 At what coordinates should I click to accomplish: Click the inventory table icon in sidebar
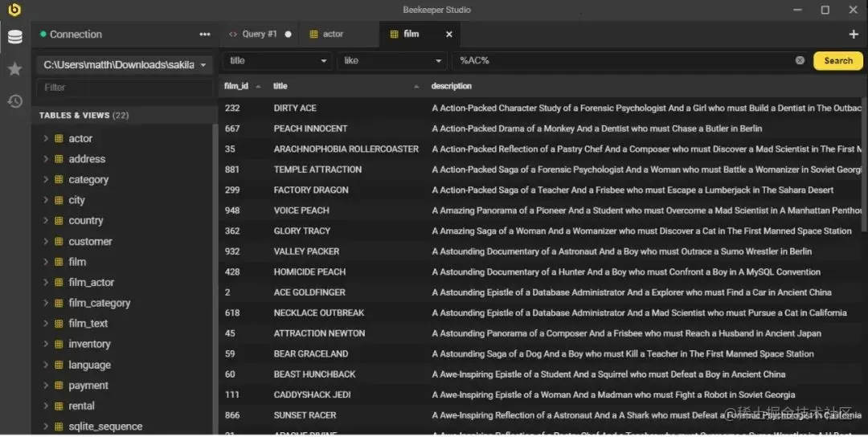point(59,344)
